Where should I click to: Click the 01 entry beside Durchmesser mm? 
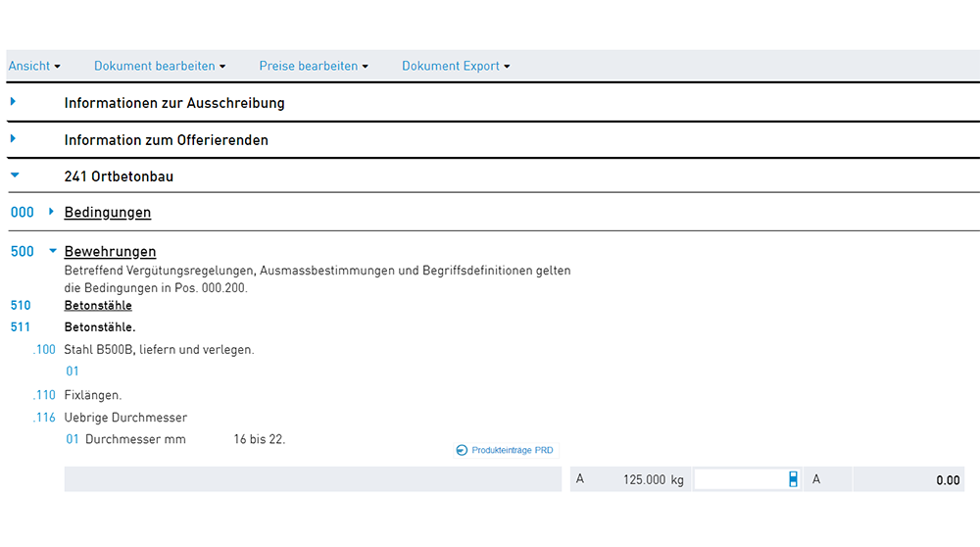click(x=73, y=439)
